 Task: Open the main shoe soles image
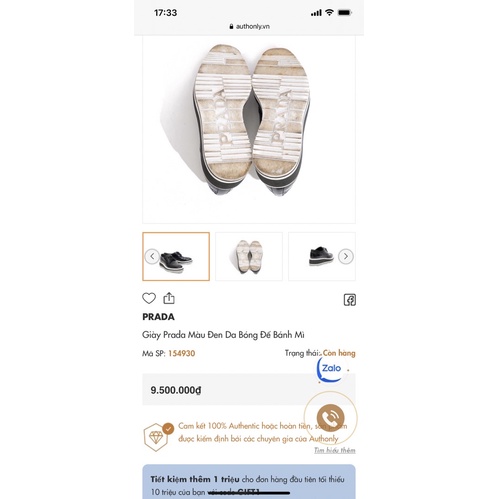coord(249,130)
